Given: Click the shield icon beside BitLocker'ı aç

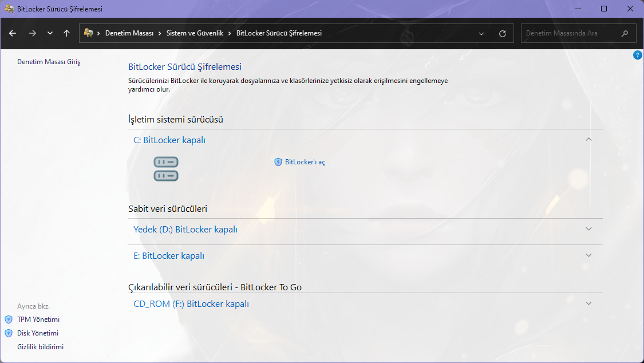Looking at the screenshot, I should 278,162.
